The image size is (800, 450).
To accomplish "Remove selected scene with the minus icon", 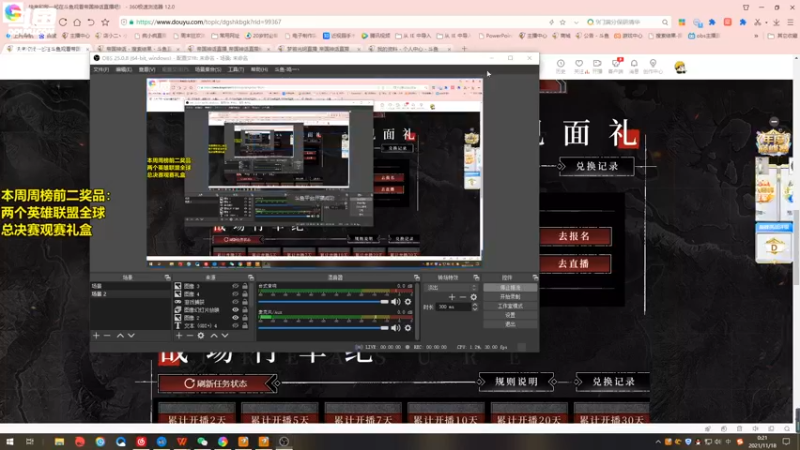I will coord(107,336).
